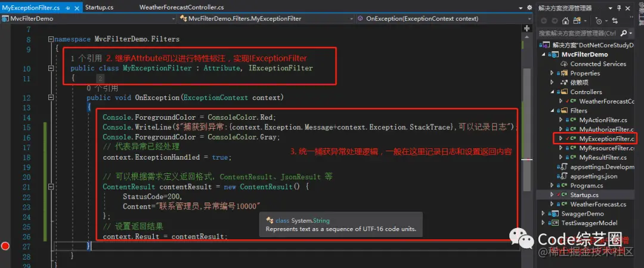644x268 pixels.
Task: Collapse the Filters folder
Action: 552,110
